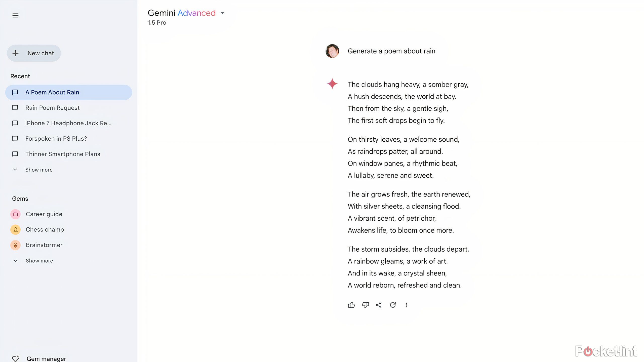Select the 'Chess champ' Gem
Image resolution: width=644 pixels, height=362 pixels.
pyautogui.click(x=45, y=229)
